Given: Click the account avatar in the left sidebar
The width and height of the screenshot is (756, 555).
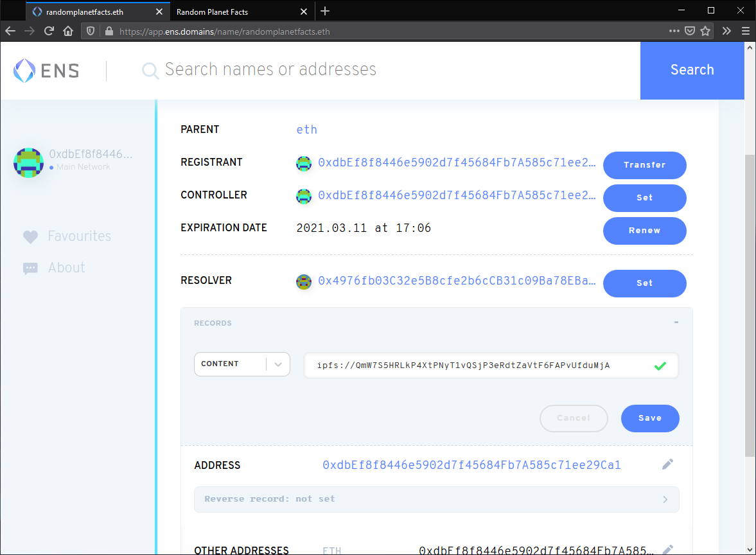Looking at the screenshot, I should click(28, 163).
